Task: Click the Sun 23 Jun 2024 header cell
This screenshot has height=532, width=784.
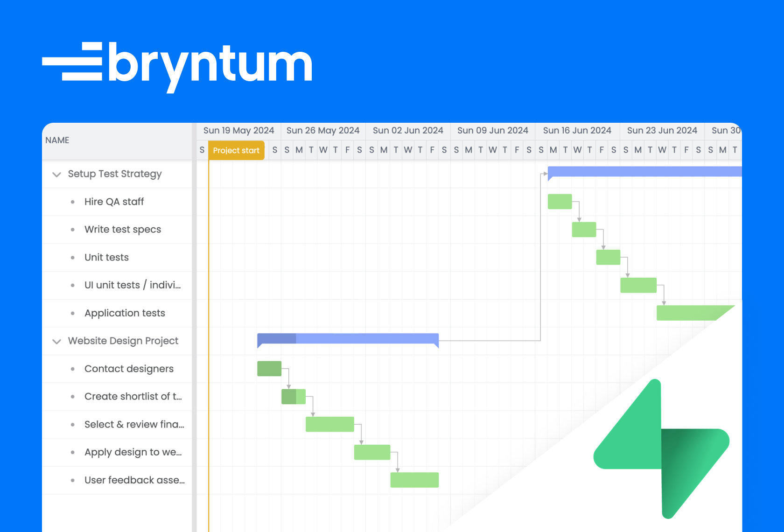Action: pyautogui.click(x=662, y=130)
